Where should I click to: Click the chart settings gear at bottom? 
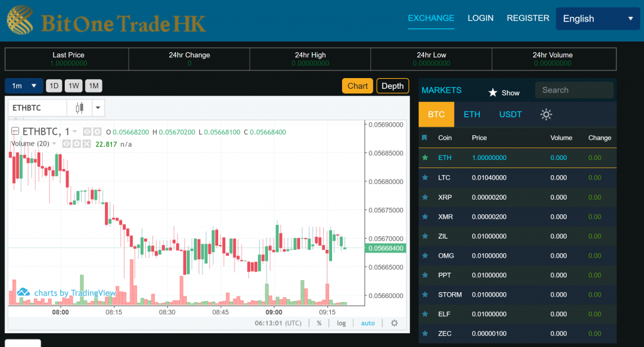pyautogui.click(x=394, y=323)
